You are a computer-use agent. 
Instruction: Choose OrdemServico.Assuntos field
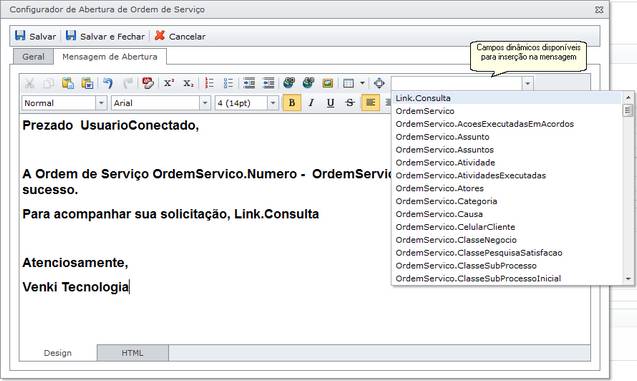(x=507, y=149)
